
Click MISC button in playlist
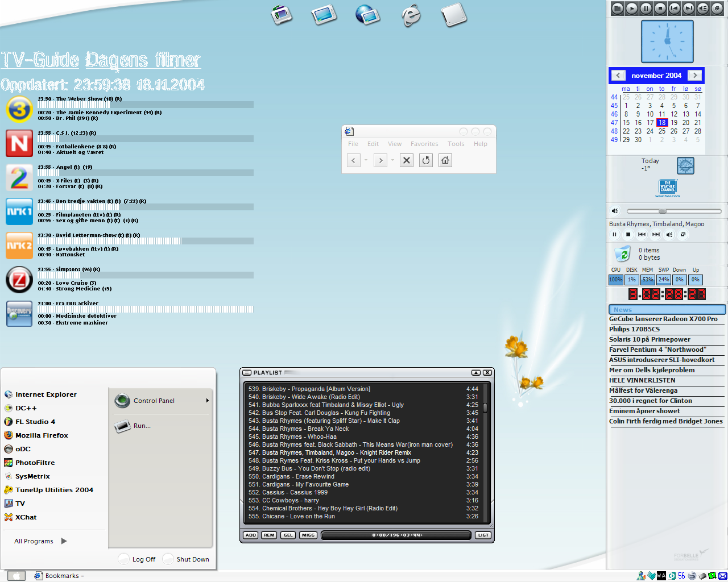point(308,535)
